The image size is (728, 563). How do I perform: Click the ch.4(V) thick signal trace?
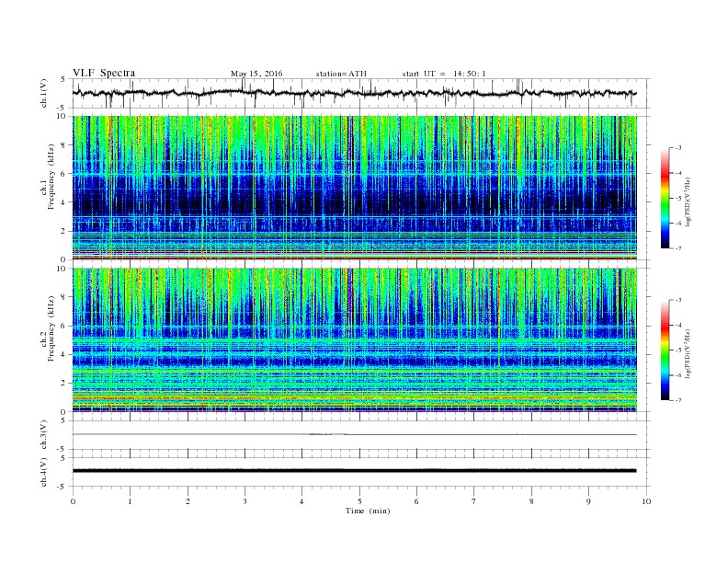355,471
